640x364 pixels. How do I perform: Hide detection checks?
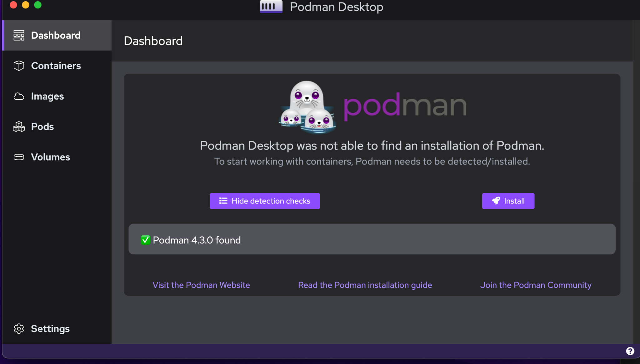click(x=264, y=201)
